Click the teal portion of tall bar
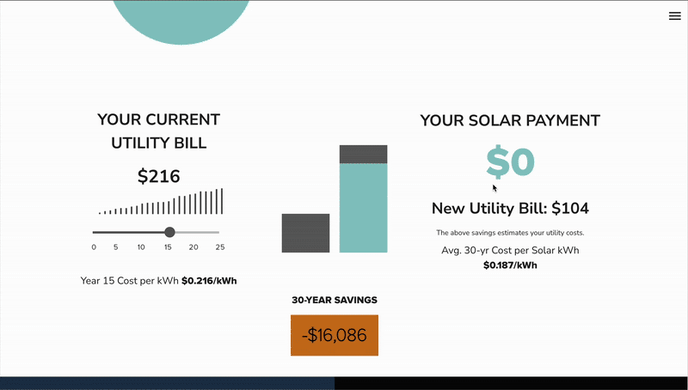 click(x=363, y=208)
